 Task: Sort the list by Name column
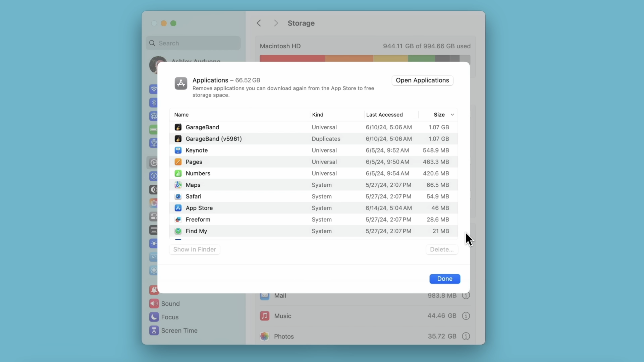182,115
